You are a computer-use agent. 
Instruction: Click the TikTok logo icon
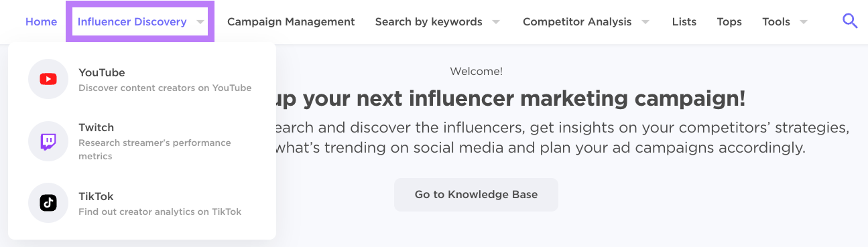pos(48,203)
